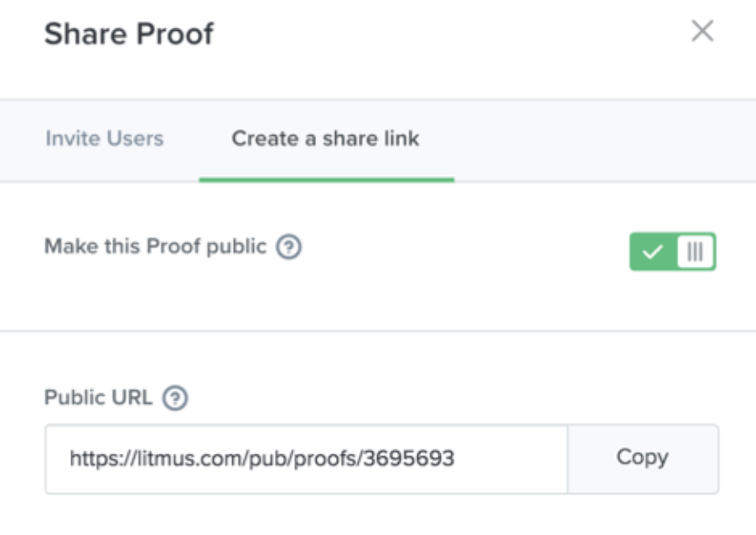The height and width of the screenshot is (535, 756).
Task: Click the https:// prefix in the URL box
Action: click(103, 459)
